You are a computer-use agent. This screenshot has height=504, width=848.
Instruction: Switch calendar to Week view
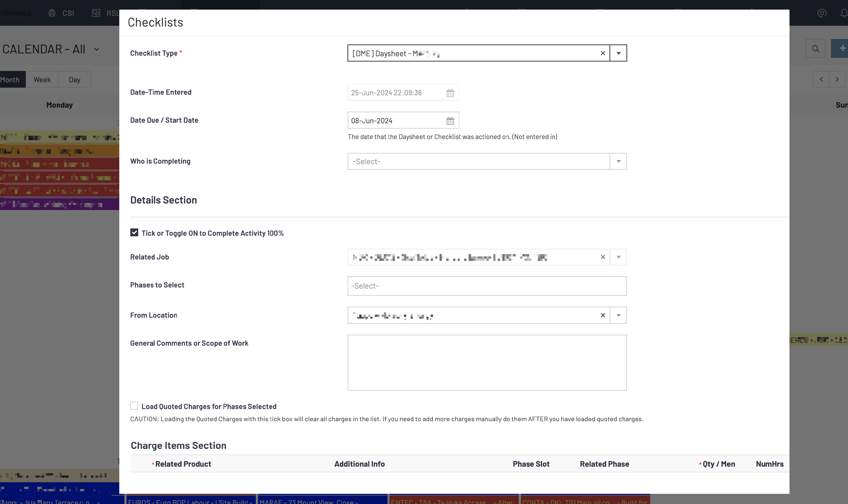(x=42, y=79)
